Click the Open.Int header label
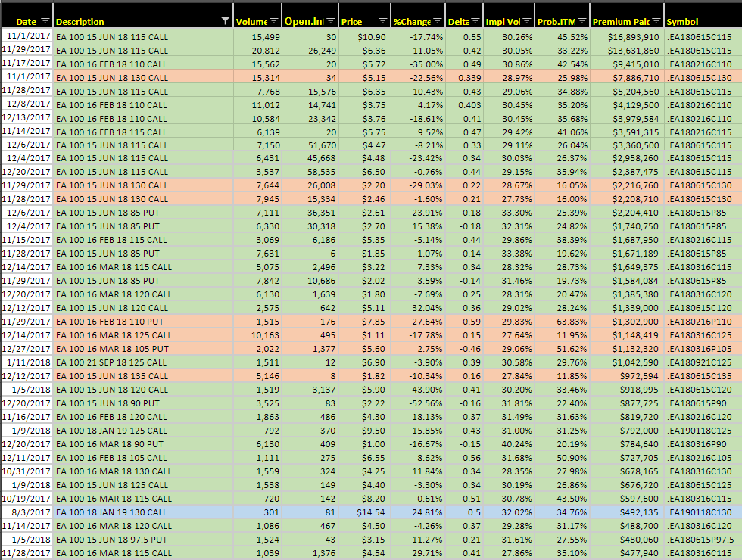The height and width of the screenshot is (560, 742). click(x=304, y=22)
